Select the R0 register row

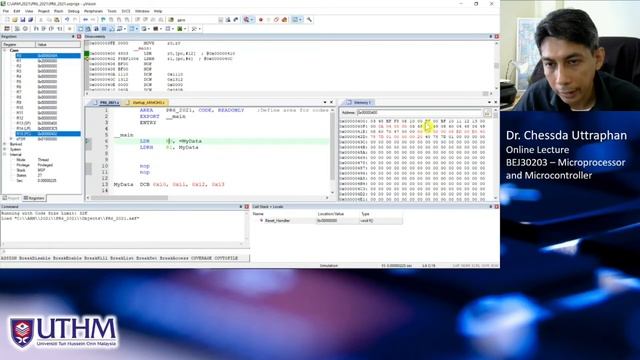click(48, 56)
